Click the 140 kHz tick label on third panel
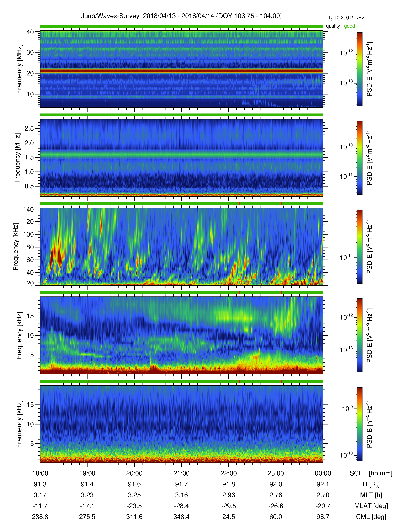The width and height of the screenshot is (411, 532). tap(28, 209)
